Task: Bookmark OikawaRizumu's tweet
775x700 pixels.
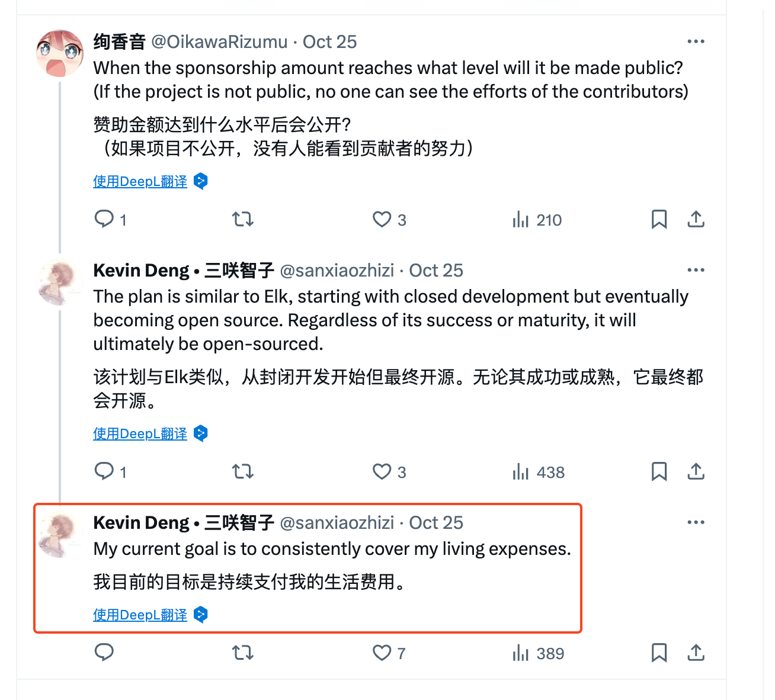Action: (659, 219)
